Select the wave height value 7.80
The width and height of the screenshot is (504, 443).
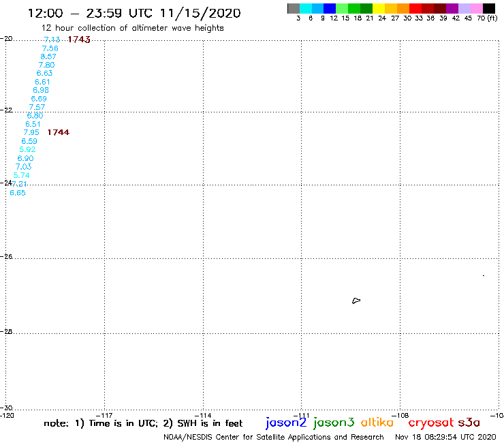tap(46, 65)
